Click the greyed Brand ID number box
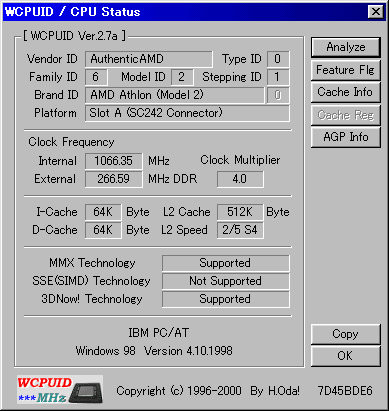Image resolution: width=389 pixels, height=411 pixels. [278, 95]
